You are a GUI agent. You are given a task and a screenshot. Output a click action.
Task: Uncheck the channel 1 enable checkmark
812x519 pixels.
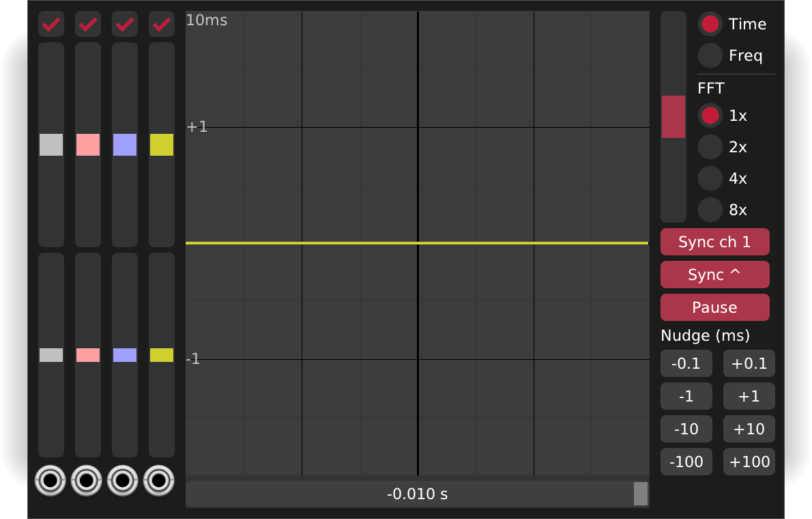coord(50,24)
